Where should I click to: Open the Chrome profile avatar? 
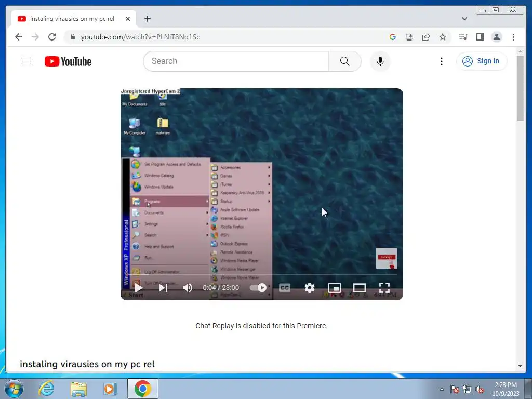pyautogui.click(x=497, y=37)
